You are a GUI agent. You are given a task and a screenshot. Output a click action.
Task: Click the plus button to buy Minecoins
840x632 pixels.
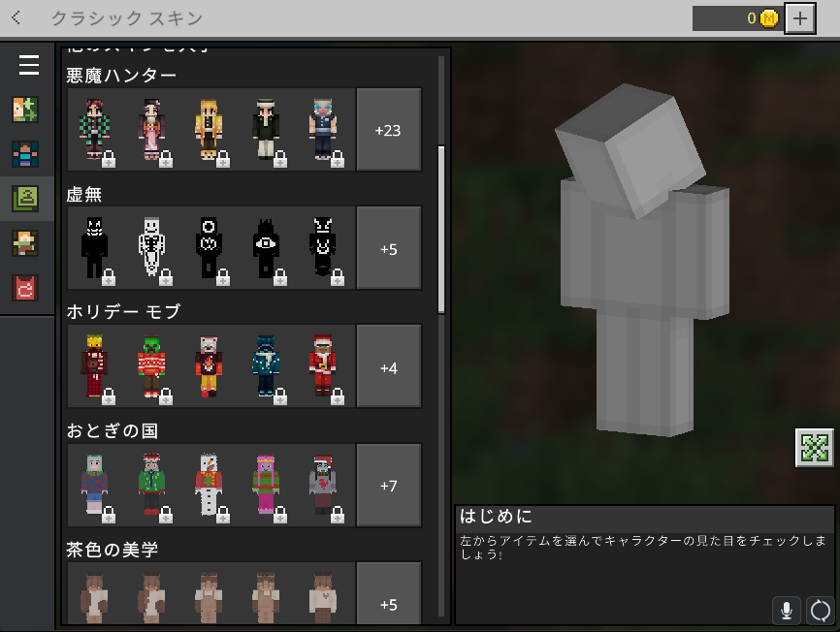click(799, 18)
